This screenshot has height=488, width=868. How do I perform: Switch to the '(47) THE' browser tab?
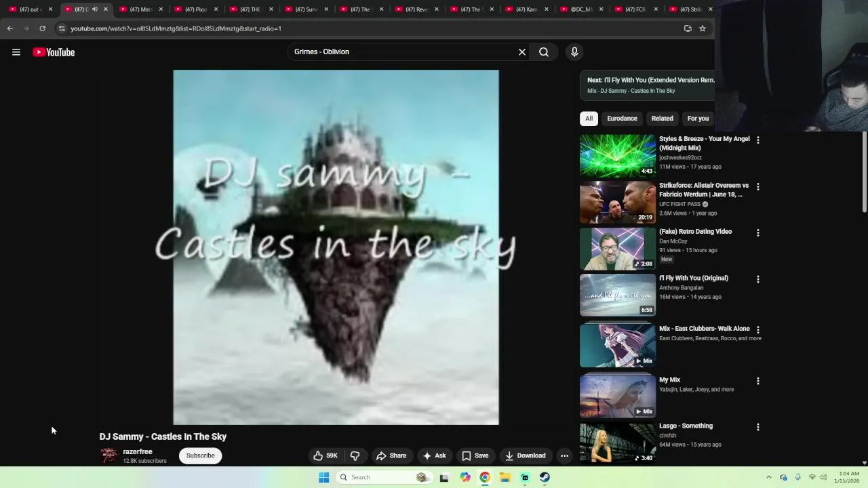252,9
